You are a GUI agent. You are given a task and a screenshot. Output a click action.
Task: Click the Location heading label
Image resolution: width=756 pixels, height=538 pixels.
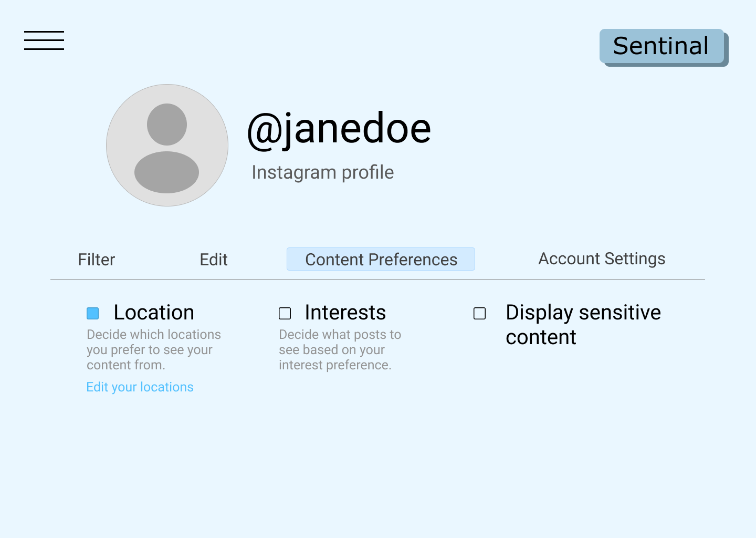(x=154, y=313)
